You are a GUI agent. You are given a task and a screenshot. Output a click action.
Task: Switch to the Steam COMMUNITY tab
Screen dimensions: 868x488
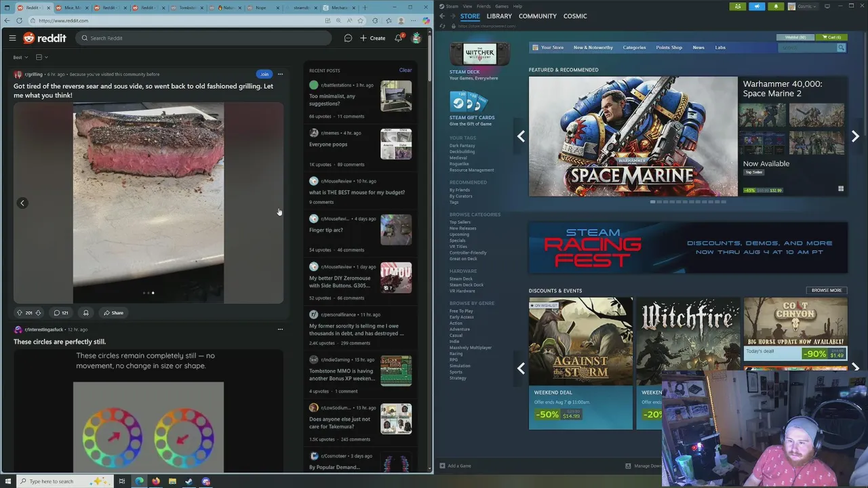pos(537,16)
